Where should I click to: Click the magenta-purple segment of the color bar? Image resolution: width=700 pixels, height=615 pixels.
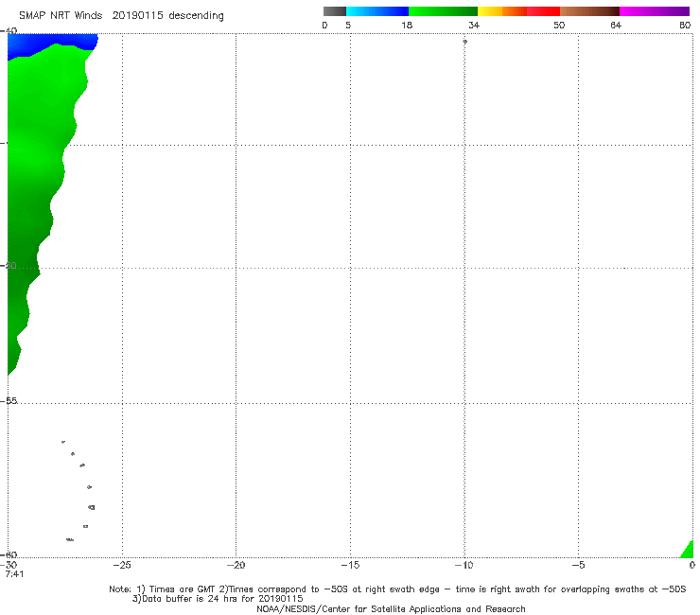click(655, 11)
